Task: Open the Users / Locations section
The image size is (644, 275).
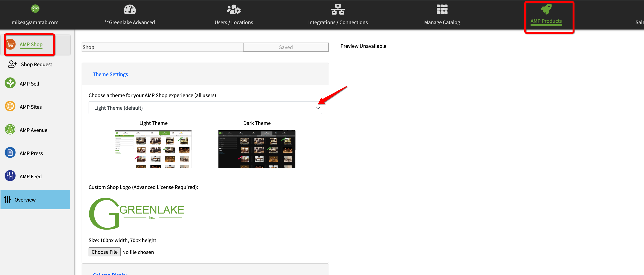Action: 233,14
